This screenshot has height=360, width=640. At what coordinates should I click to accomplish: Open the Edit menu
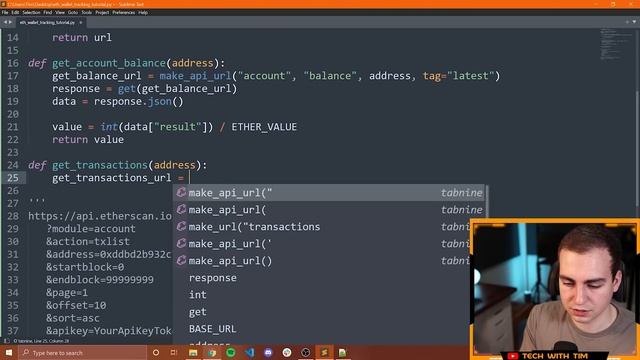[x=15, y=13]
